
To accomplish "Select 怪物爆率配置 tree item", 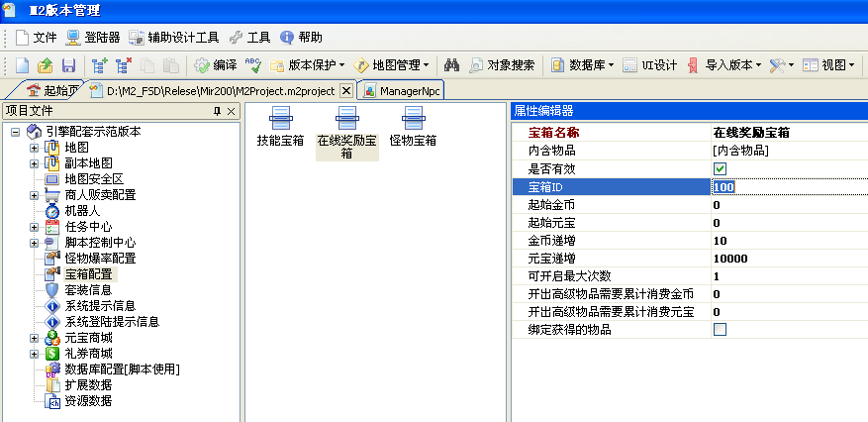I will [x=100, y=259].
